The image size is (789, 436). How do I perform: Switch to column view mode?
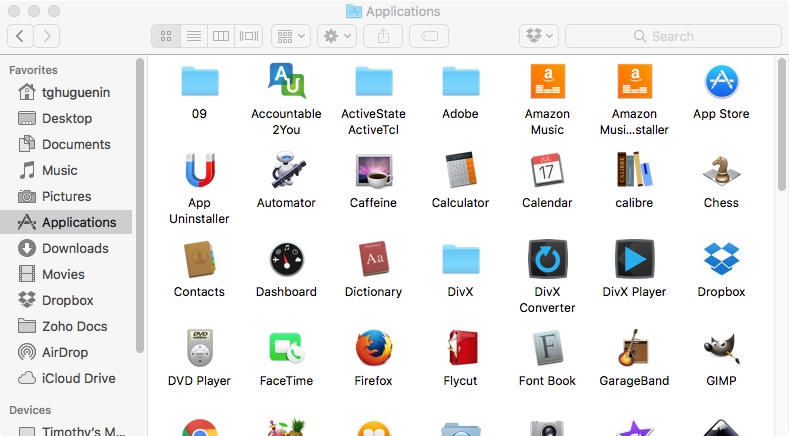click(x=221, y=36)
